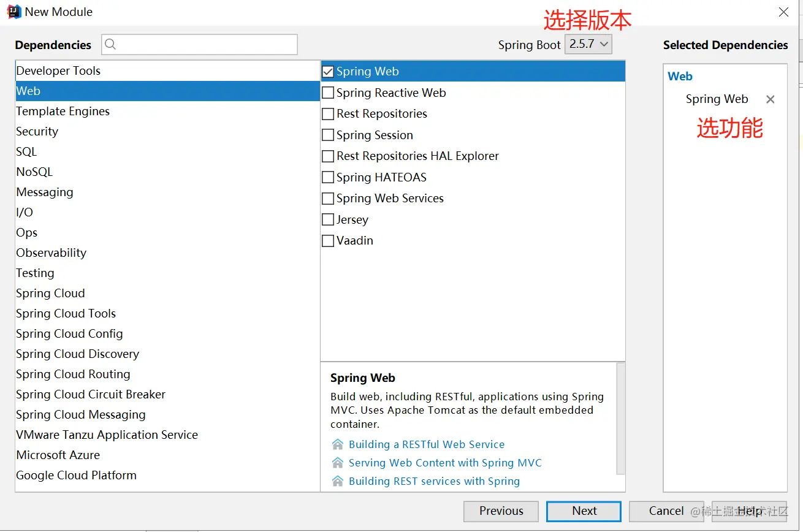Tick the Spring Web Services checkbox
The image size is (803, 532).
(x=328, y=199)
